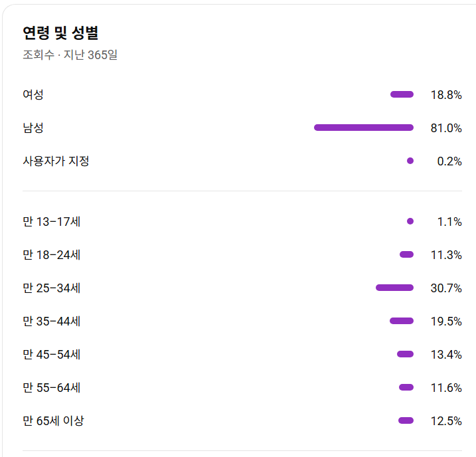This screenshot has height=457, width=476.
Task: Click the 사용자가 지정 label
Action: 56,161
